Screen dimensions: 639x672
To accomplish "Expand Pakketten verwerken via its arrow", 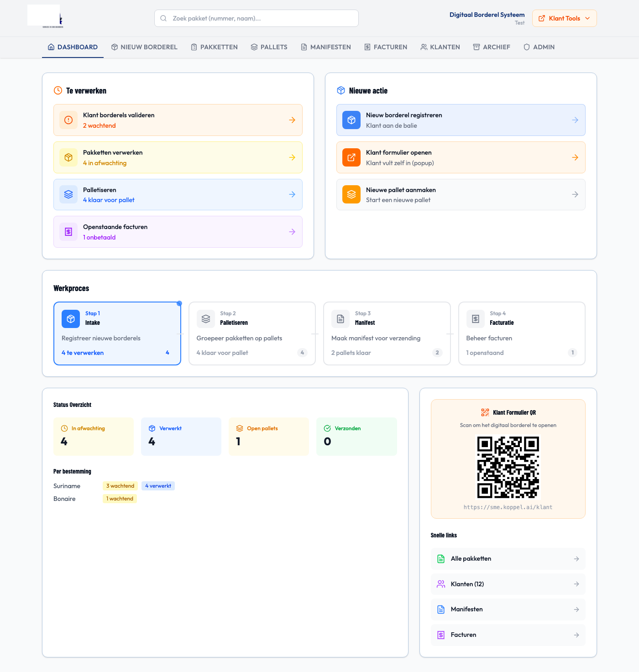I will [292, 157].
